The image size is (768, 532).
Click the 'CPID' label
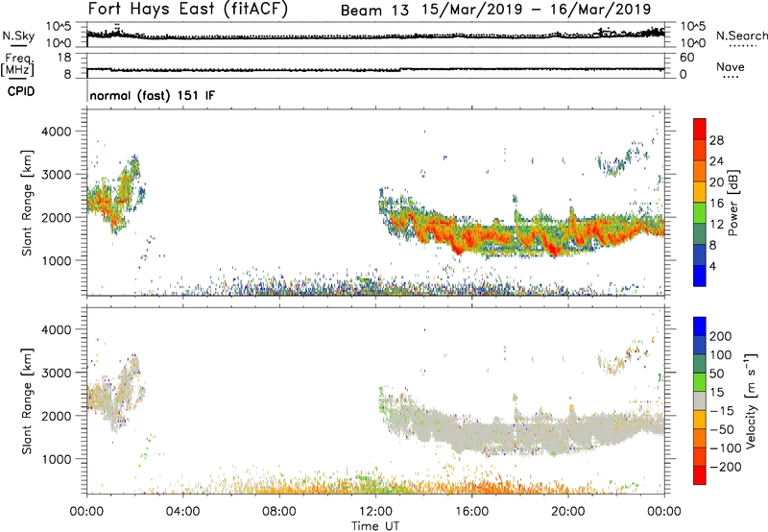[x=21, y=91]
